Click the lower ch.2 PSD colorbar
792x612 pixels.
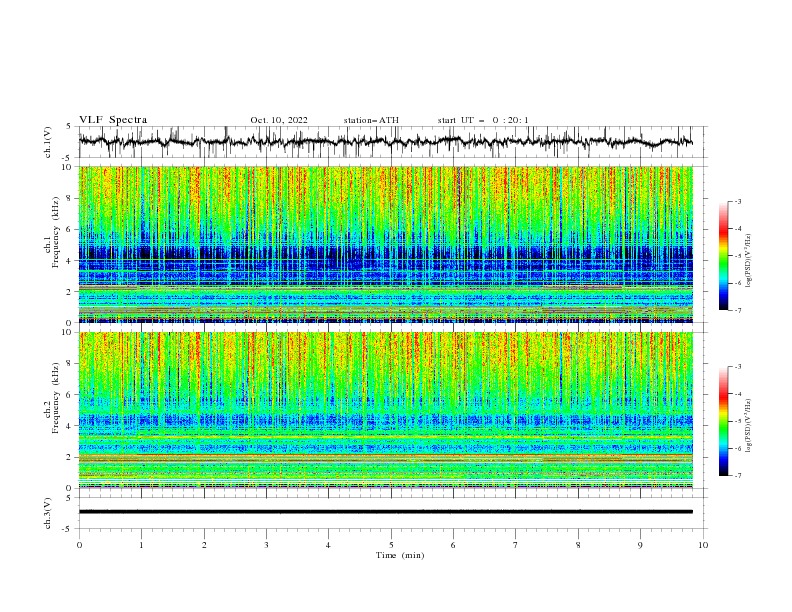[723, 421]
